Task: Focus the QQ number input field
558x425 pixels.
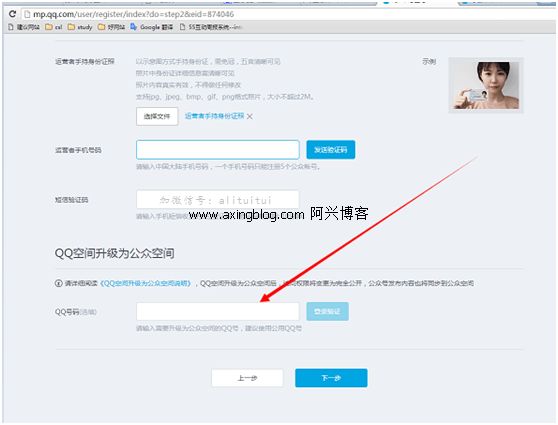Action: click(x=218, y=311)
